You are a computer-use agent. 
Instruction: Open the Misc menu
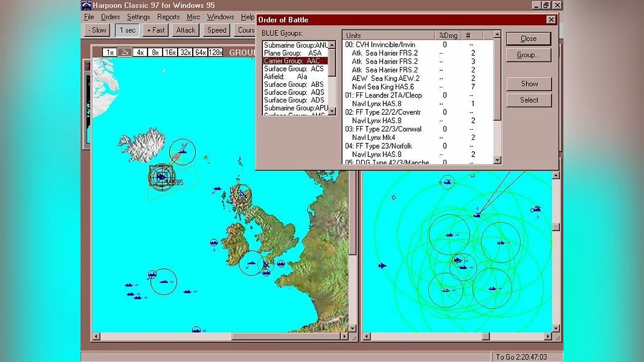click(x=193, y=17)
